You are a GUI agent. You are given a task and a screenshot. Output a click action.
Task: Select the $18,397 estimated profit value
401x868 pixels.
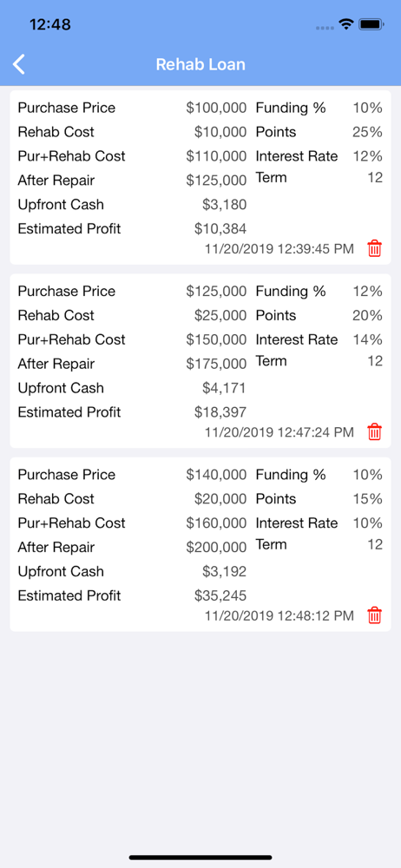[220, 411]
